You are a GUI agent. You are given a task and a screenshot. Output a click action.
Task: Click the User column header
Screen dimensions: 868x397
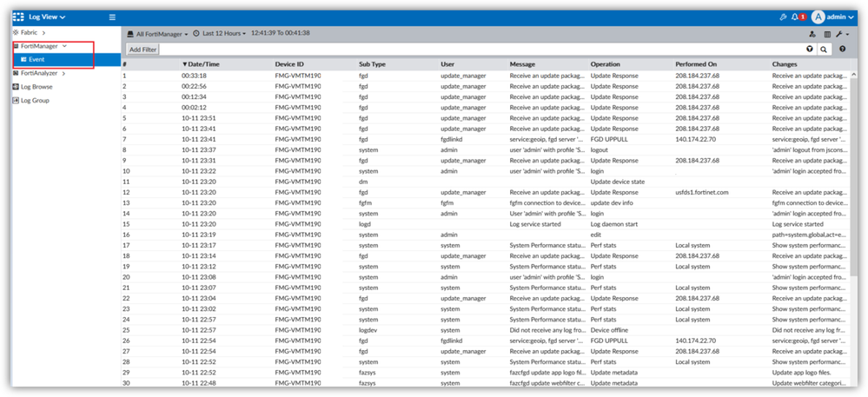[x=447, y=64]
